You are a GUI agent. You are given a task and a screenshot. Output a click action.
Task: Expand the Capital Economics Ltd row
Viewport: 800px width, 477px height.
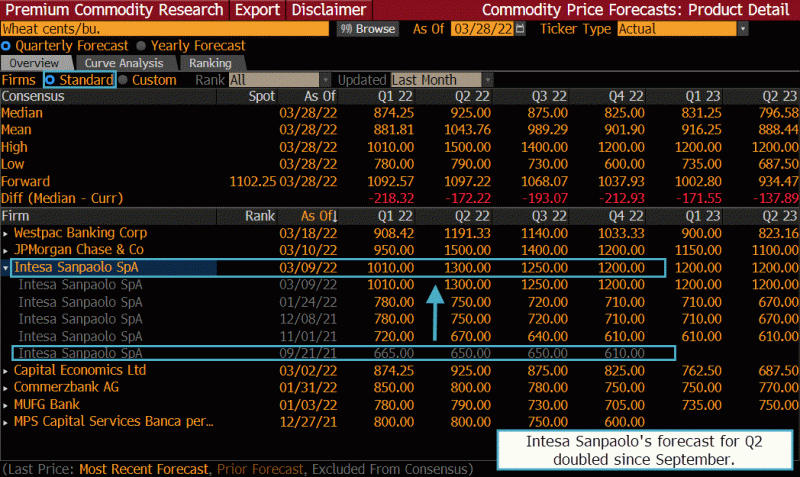tap(6, 370)
